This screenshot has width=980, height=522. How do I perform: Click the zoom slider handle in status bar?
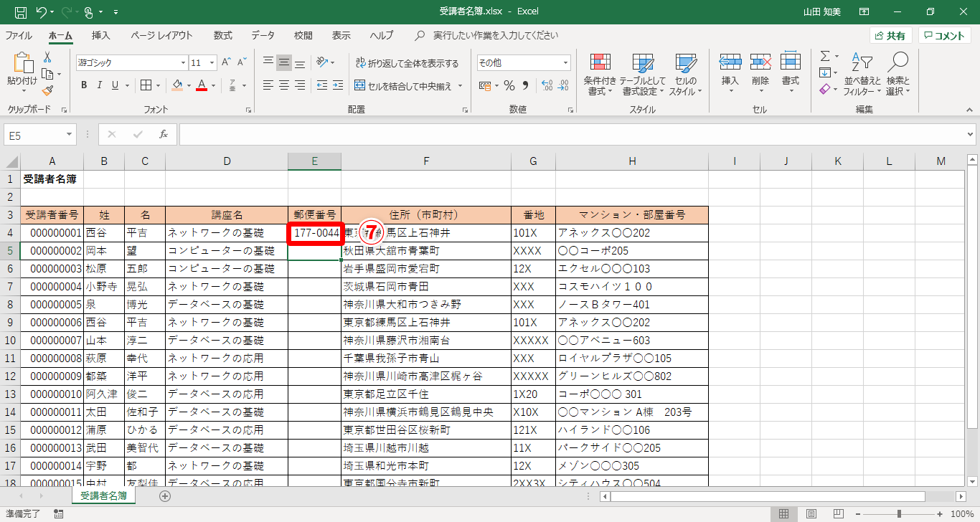tap(899, 513)
